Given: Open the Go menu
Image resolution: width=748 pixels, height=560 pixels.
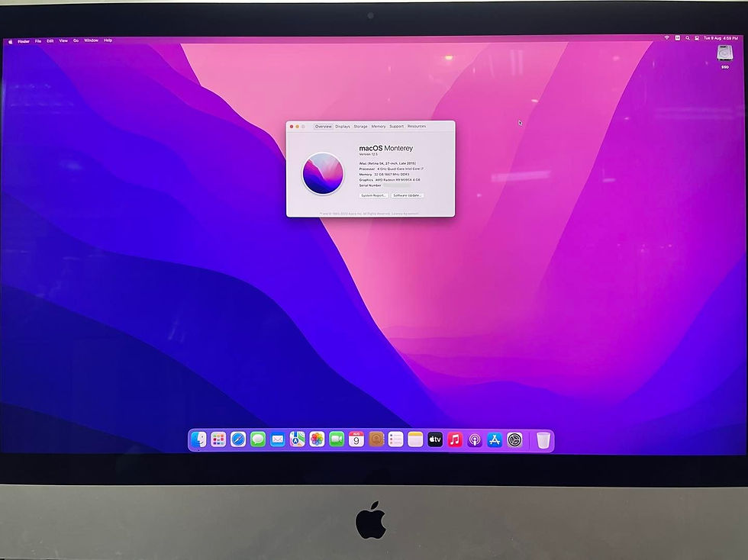Looking at the screenshot, I should tap(76, 40).
